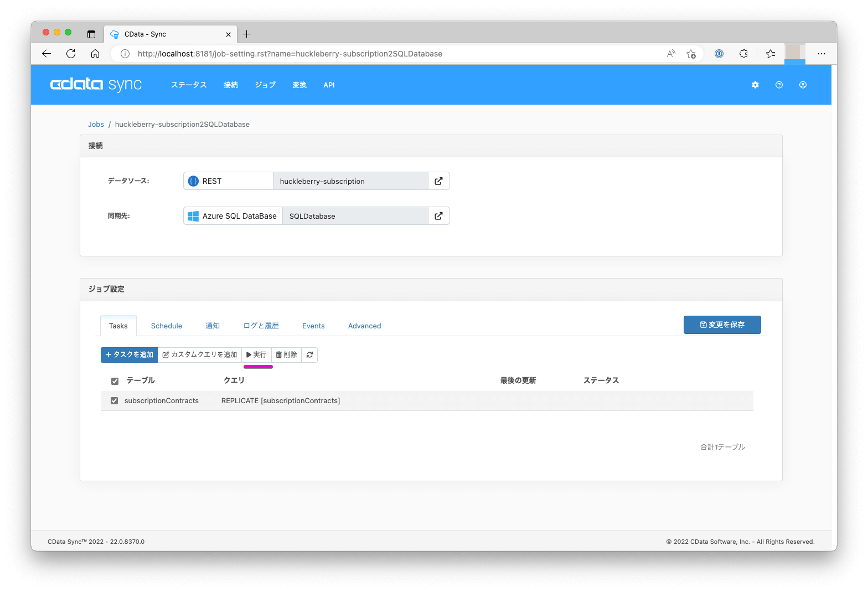
Task: Click the REST data source icon
Action: (193, 181)
